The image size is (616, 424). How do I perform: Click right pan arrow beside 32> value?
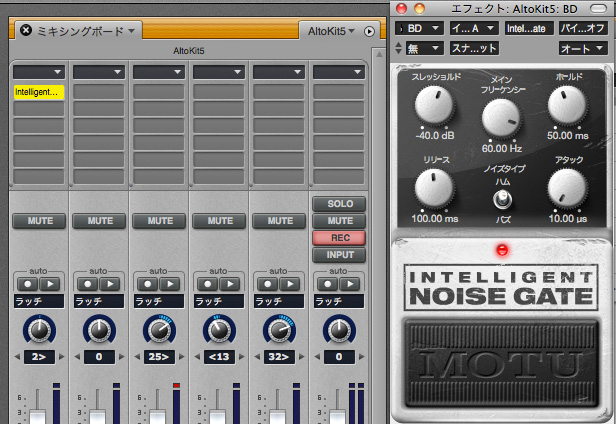(x=302, y=357)
